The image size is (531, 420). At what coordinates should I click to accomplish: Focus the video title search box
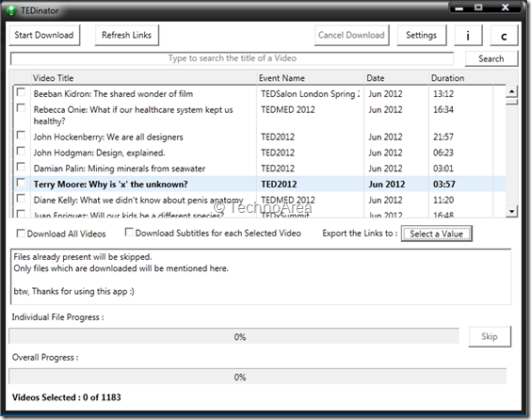pyautogui.click(x=233, y=58)
